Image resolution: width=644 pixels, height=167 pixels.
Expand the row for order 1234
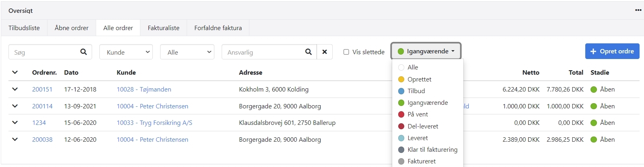(x=15, y=122)
